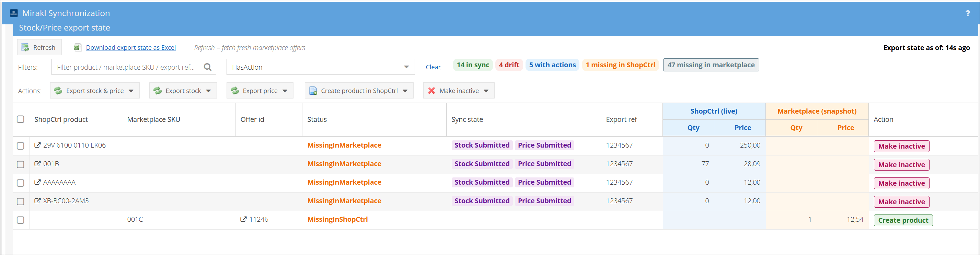Image resolution: width=980 pixels, height=255 pixels.
Task: Open external link icon for 29V 6100 0110 EK06
Action: click(x=37, y=145)
